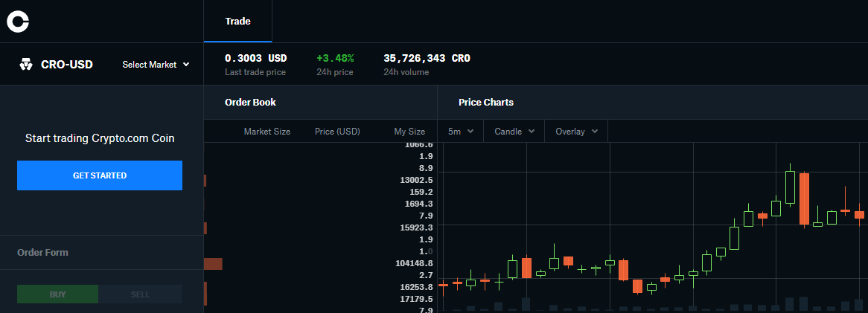Click the GET STARTED button
This screenshot has width=868, height=313.
[100, 175]
